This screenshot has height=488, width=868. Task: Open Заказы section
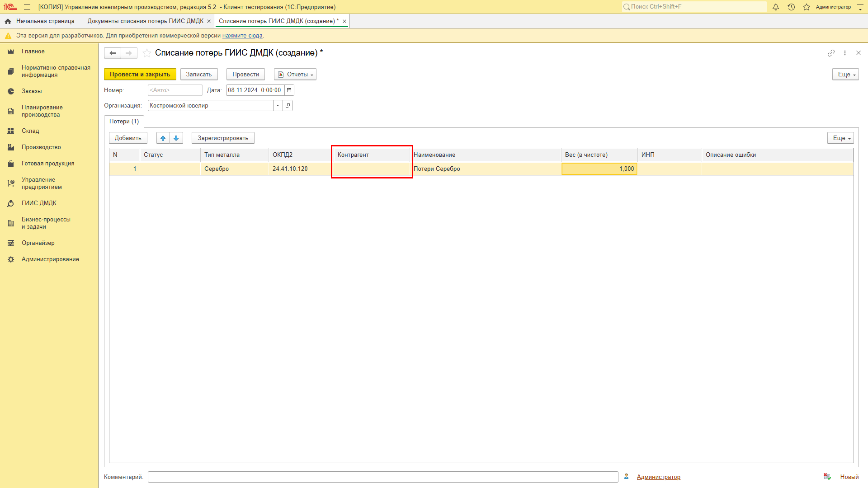pos(49,91)
